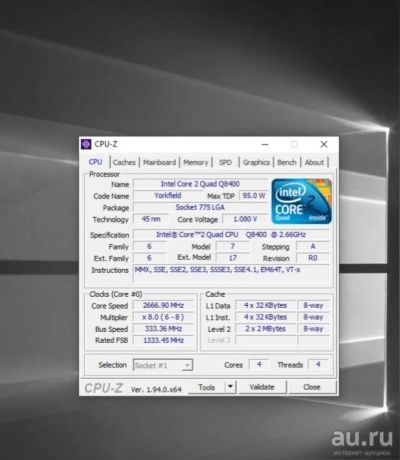Click the L1 Data value 4 x 32 KBytes
Image resolution: width=400 pixels, height=460 pixels.
[266, 305]
